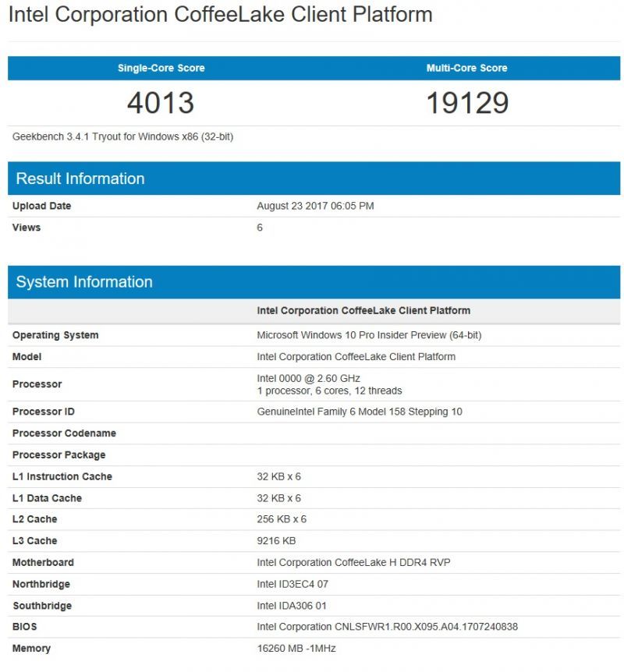Select the Multi-Core Score header
This screenshot has height=672, width=624.
click(x=466, y=68)
